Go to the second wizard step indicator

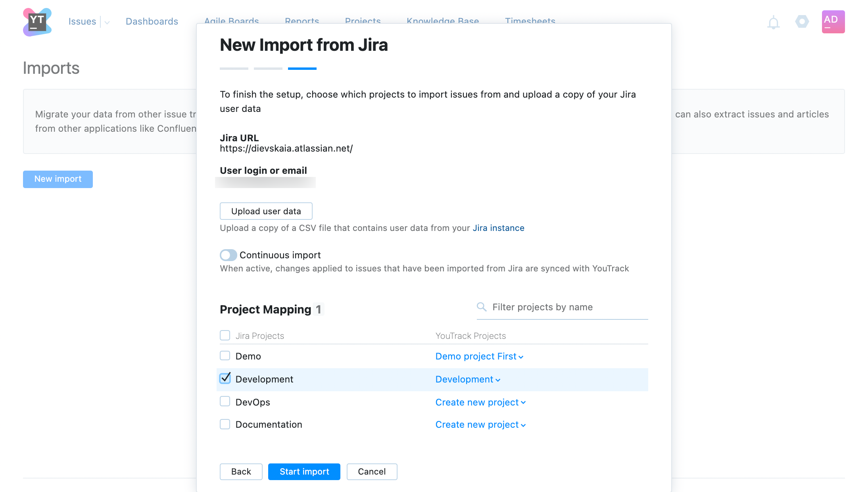(x=268, y=69)
